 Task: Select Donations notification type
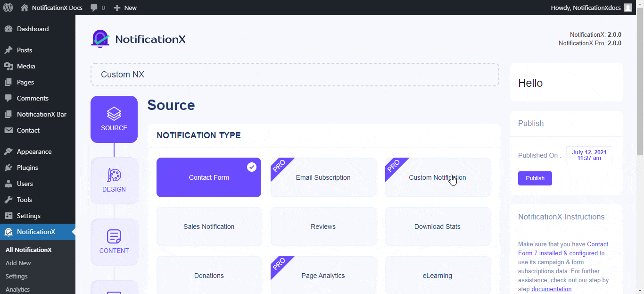[x=209, y=276]
